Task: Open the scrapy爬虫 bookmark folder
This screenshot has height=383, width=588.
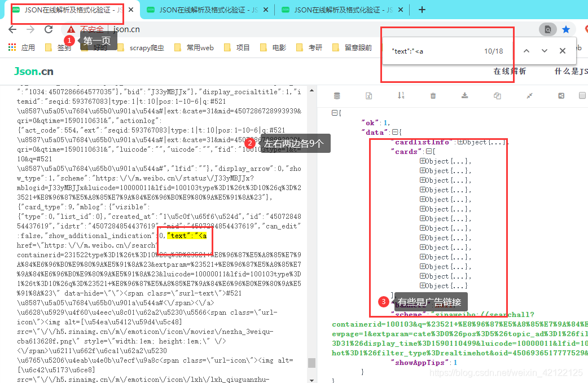Action: (x=141, y=47)
